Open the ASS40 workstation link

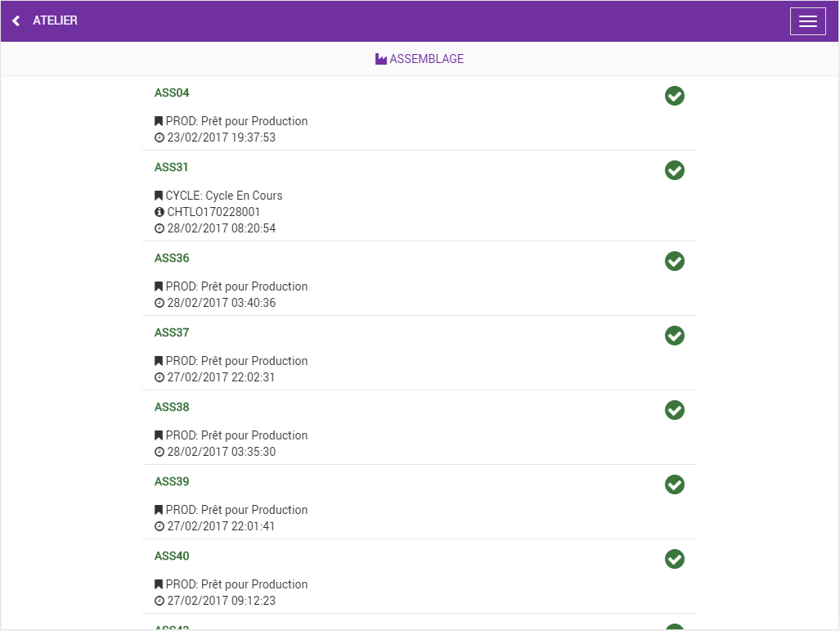[172, 556]
